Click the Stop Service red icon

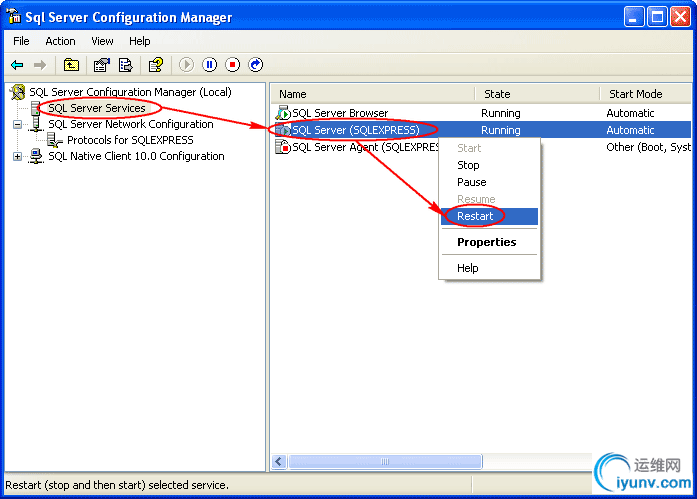(x=232, y=65)
